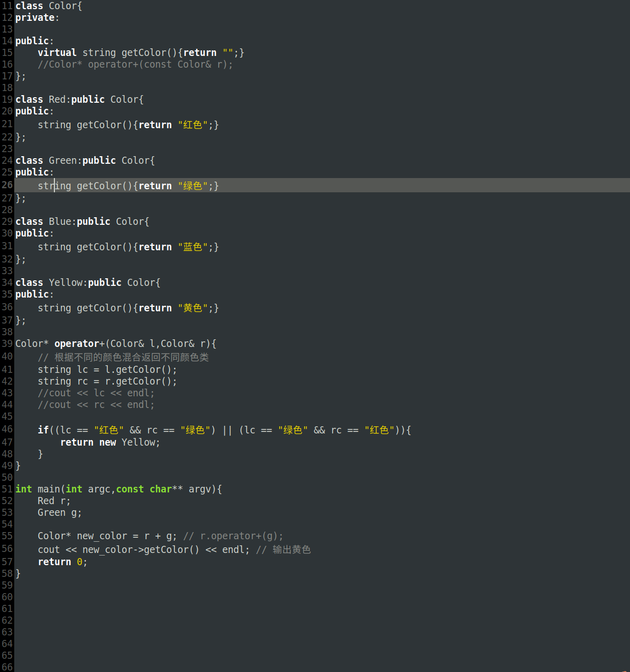The height and width of the screenshot is (672, 630).
Task: Click '//cout << lc << endl;' comment
Action: (x=96, y=393)
